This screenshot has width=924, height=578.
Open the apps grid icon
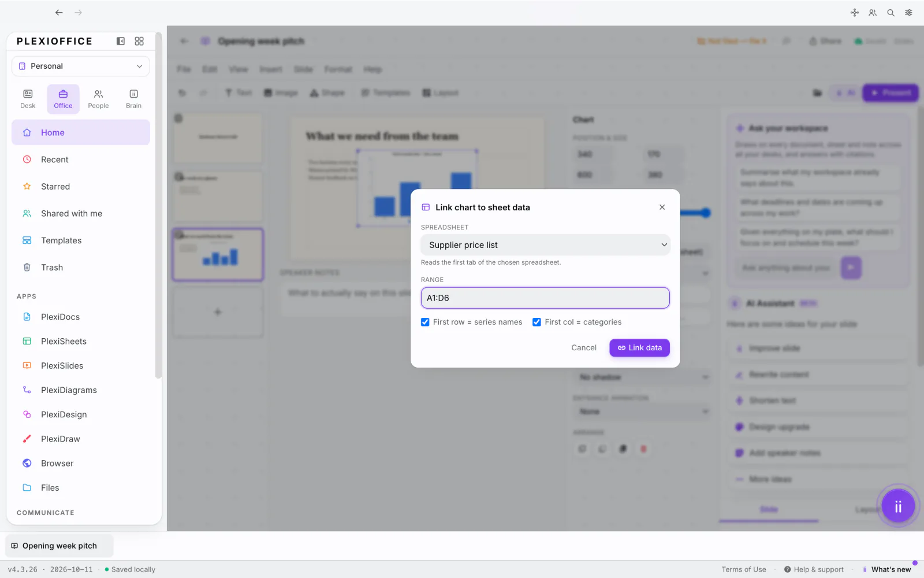point(139,41)
